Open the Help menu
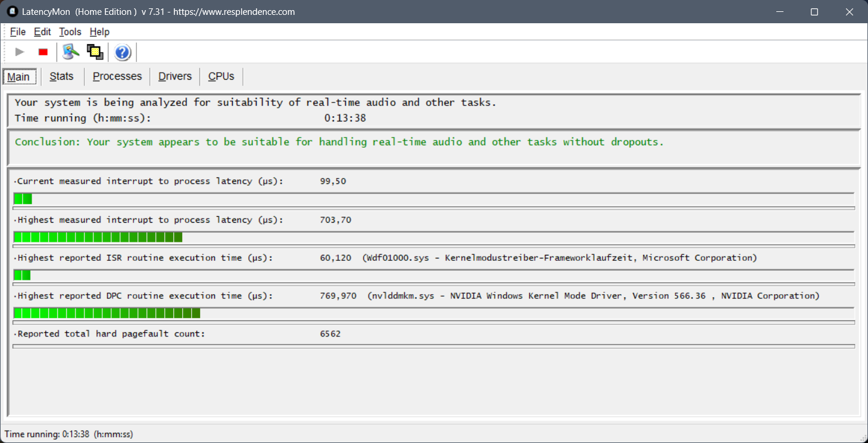This screenshot has height=443, width=868. (x=99, y=32)
